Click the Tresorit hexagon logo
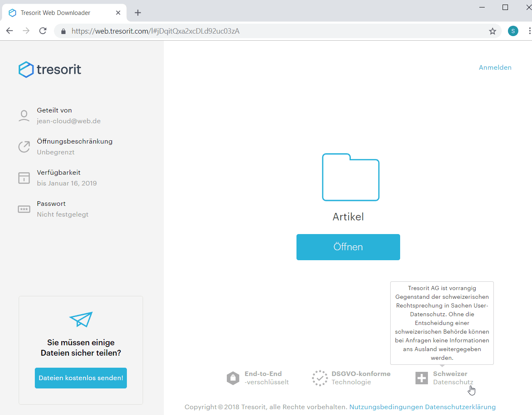 coord(26,69)
